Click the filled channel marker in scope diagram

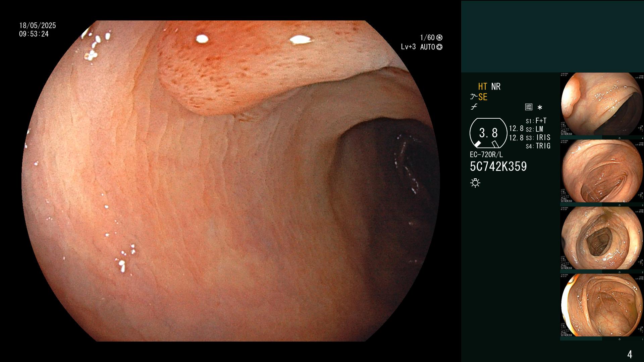(477, 144)
